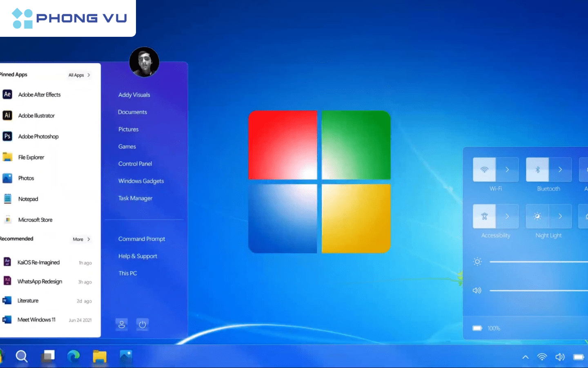This screenshot has width=588, height=368.
Task: Open the Photos app on the taskbar
Action: point(126,357)
